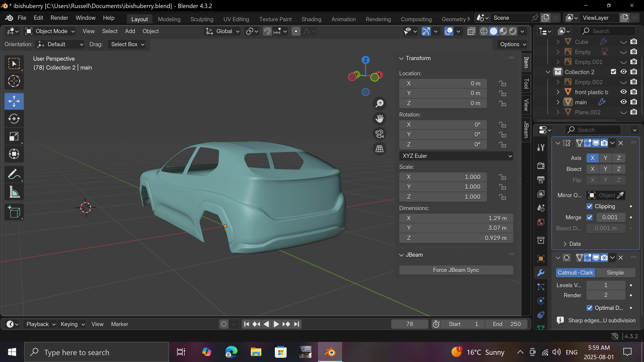Toggle mirror Merge checkbox
This screenshot has width=644, height=362.
pyautogui.click(x=589, y=217)
